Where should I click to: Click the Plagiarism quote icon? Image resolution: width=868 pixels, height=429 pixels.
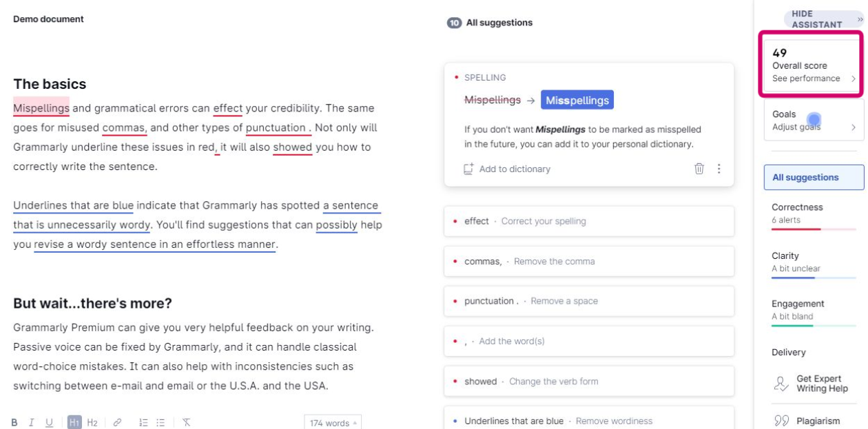click(781, 421)
